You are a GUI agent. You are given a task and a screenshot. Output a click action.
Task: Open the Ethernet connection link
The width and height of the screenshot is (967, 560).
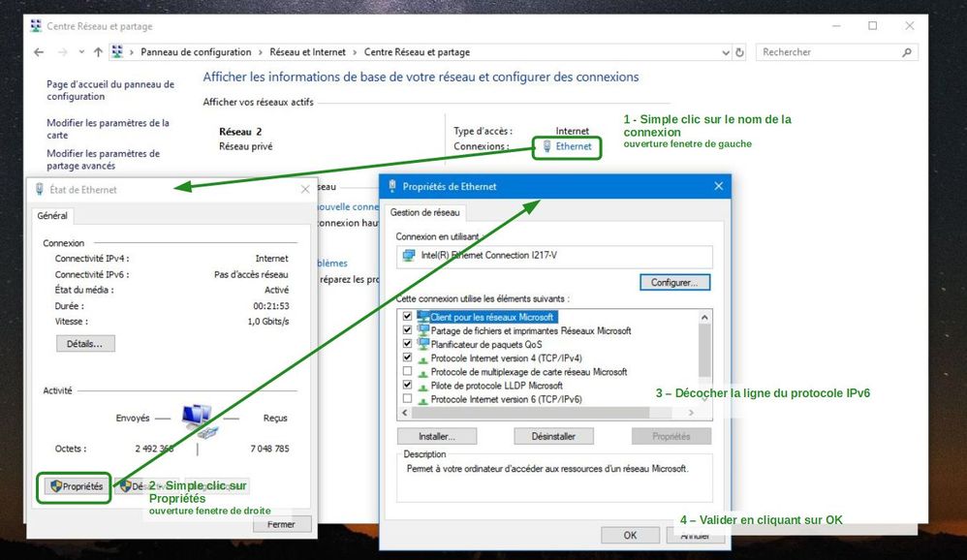(x=573, y=146)
